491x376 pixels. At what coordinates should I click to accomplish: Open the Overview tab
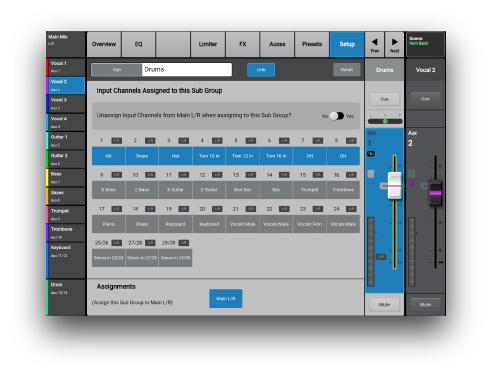[104, 44]
